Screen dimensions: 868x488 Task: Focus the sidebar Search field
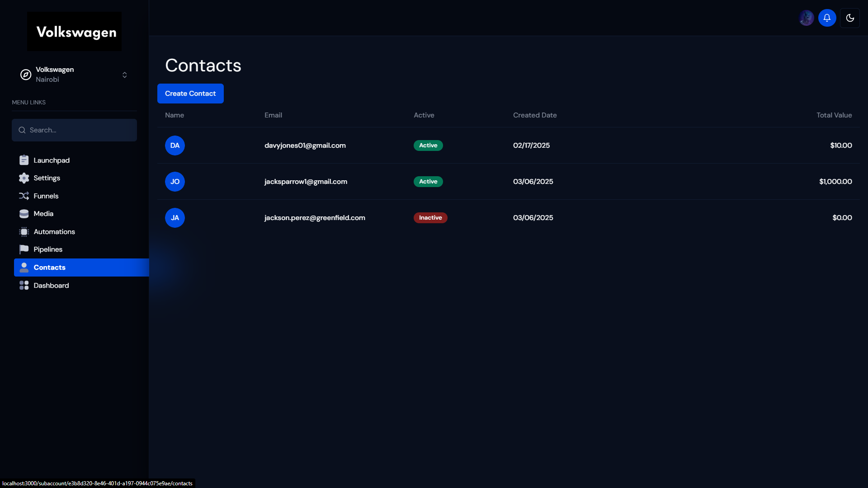click(x=74, y=130)
